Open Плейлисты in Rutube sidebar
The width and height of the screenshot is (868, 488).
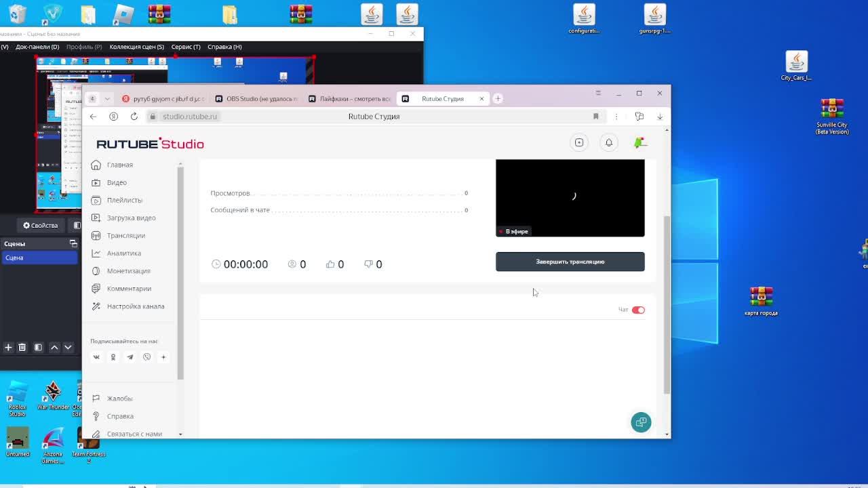[124, 200]
